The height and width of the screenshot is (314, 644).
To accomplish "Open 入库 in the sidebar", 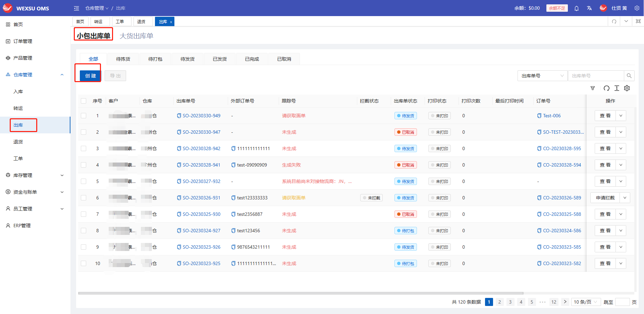I will (18, 91).
